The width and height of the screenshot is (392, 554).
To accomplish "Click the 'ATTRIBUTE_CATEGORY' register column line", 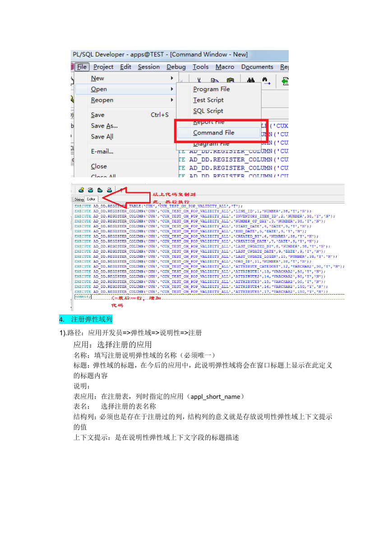I will point(210,266).
